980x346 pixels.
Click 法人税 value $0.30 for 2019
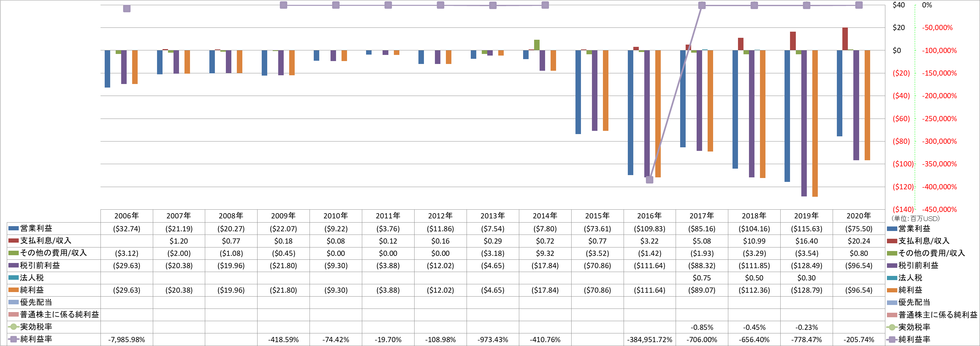click(x=806, y=278)
